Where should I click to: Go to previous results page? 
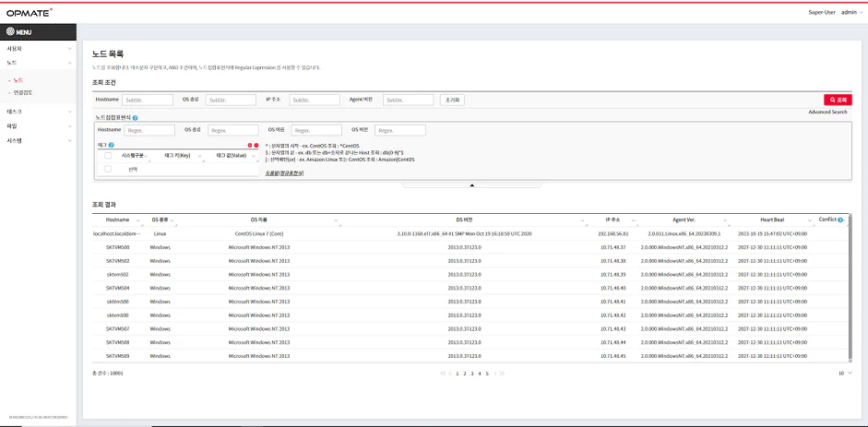(x=450, y=374)
